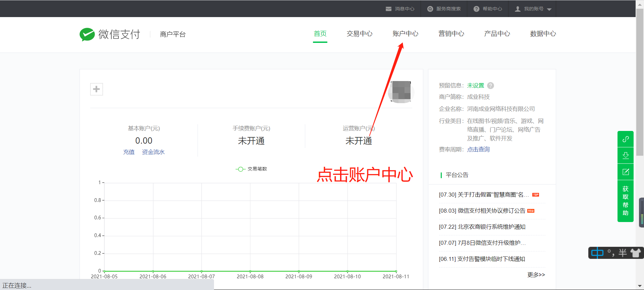Open the 交易中心 menu
The image size is (644, 290).
click(360, 33)
